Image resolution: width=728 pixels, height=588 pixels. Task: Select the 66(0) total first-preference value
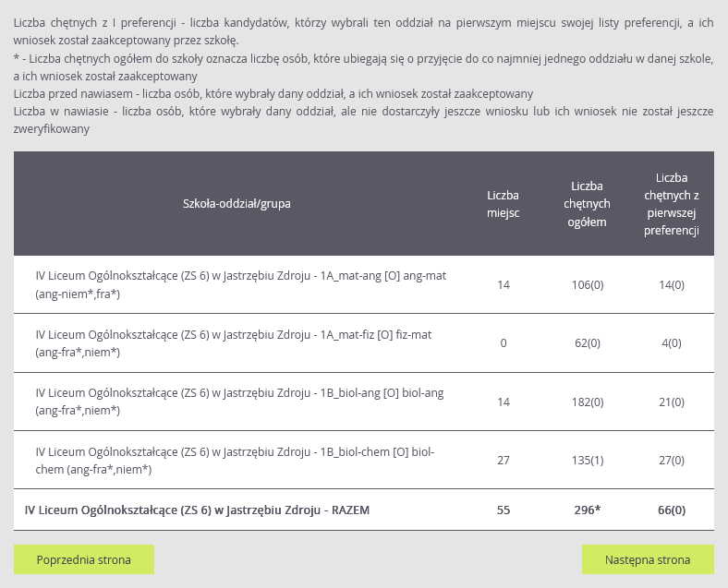click(x=671, y=510)
